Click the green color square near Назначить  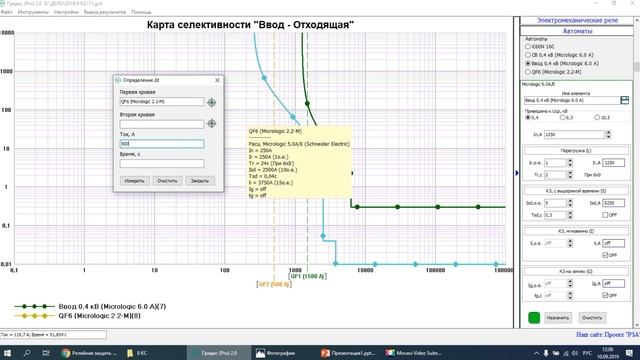click(534, 318)
